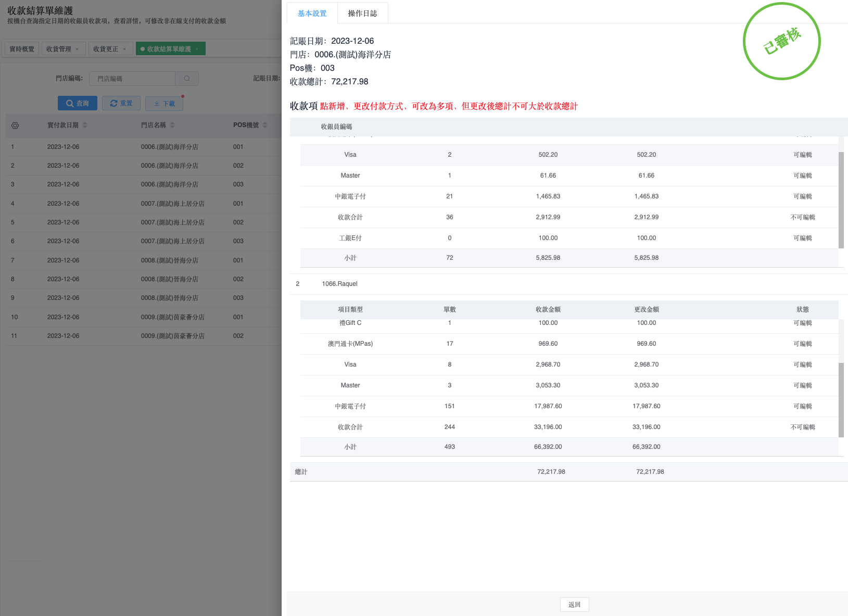The height and width of the screenshot is (616, 848).
Task: Close the 收款結算單維護 tab
Action: click(197, 49)
